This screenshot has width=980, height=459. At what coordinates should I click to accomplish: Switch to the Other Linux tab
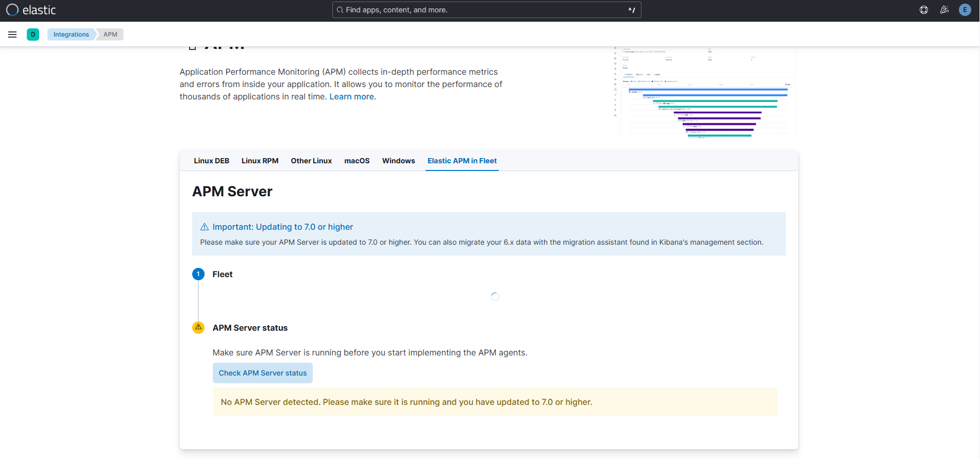(311, 161)
